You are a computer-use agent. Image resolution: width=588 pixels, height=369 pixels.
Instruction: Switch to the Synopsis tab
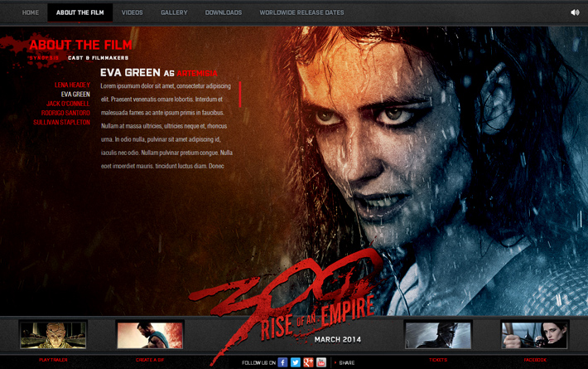click(44, 58)
